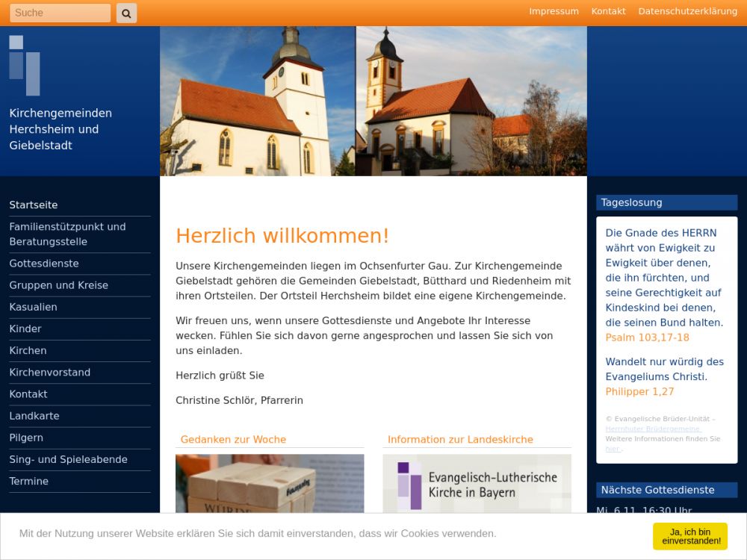Click the left church header photo
The height and width of the screenshot is (560, 747).
[257, 101]
